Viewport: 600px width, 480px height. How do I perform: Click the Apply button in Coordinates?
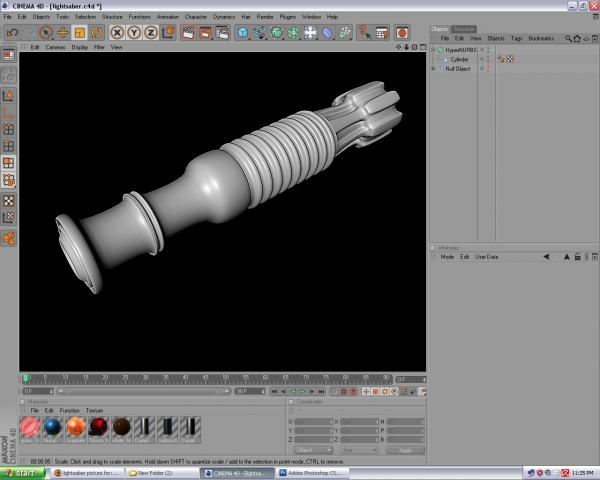click(x=405, y=450)
